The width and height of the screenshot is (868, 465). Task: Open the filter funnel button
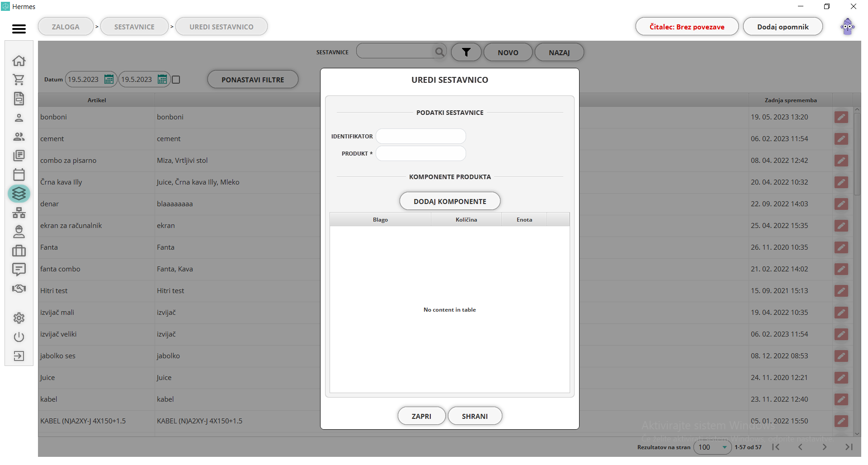(x=466, y=52)
